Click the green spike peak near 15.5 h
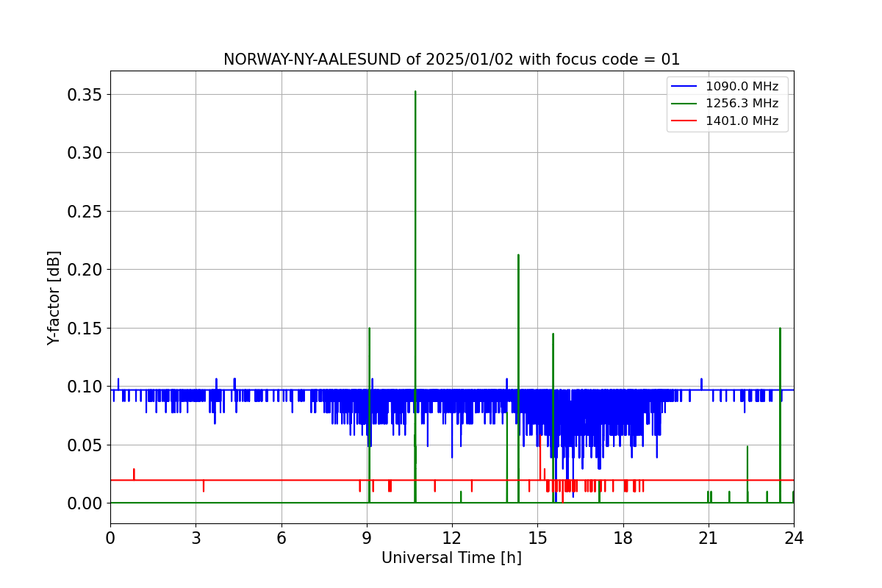882x588 pixels. [553, 334]
